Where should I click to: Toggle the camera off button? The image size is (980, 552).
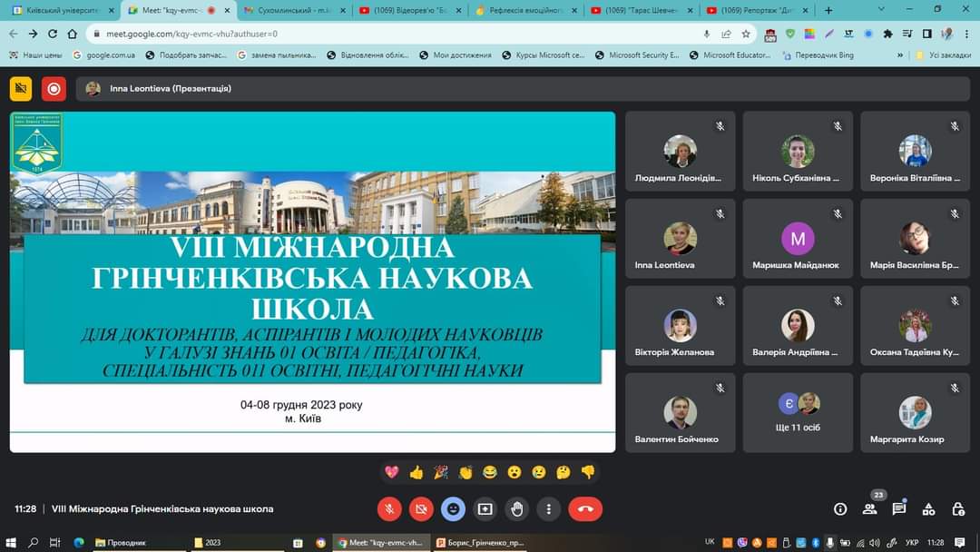421,509
